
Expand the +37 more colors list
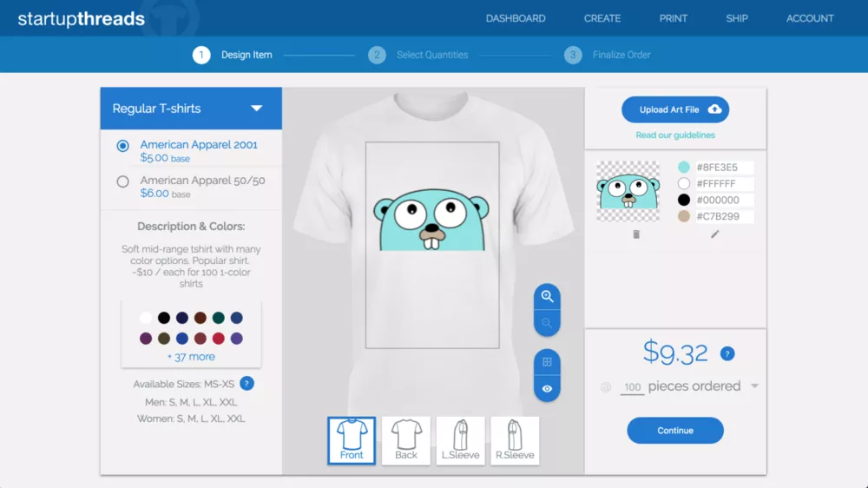click(x=191, y=357)
